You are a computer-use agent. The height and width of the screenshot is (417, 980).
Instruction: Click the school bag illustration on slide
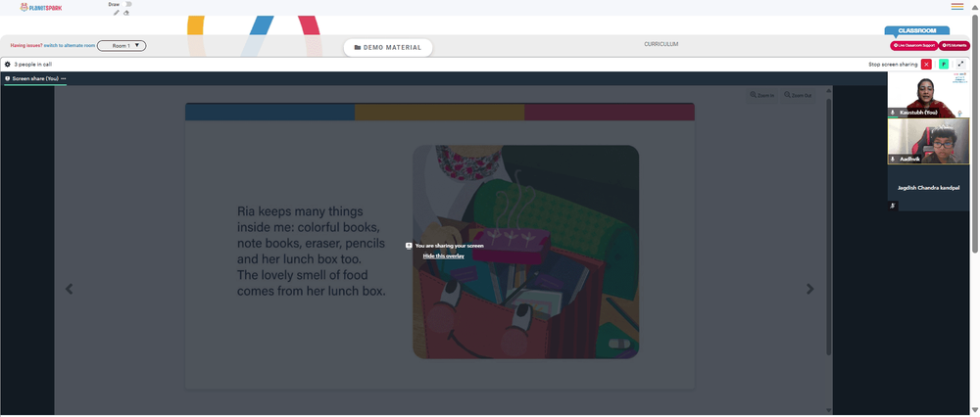pos(525,253)
